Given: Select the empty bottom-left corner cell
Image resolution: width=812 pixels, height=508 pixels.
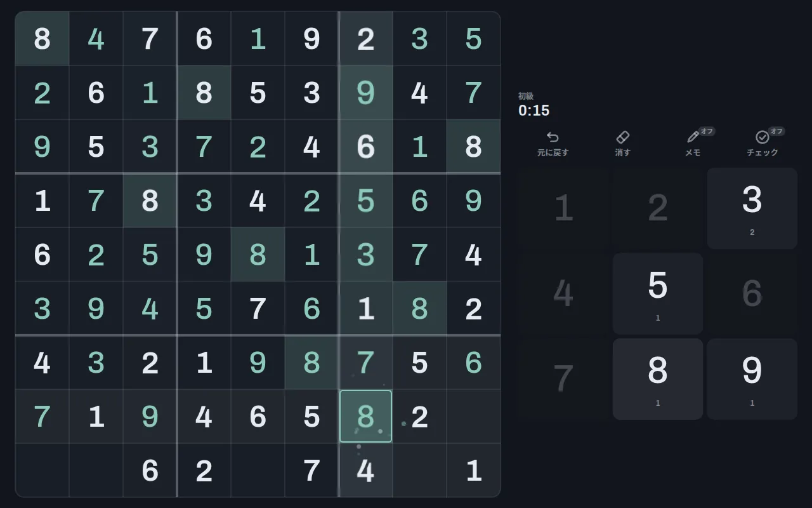Looking at the screenshot, I should pyautogui.click(x=42, y=471).
